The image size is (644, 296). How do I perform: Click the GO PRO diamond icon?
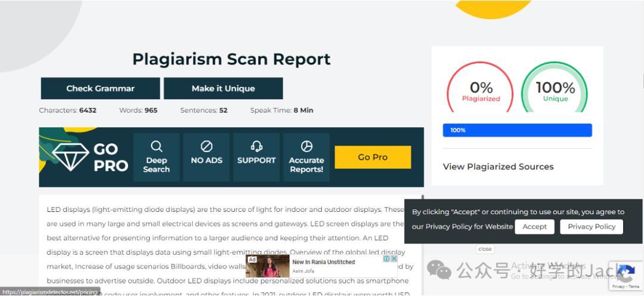pos(70,156)
